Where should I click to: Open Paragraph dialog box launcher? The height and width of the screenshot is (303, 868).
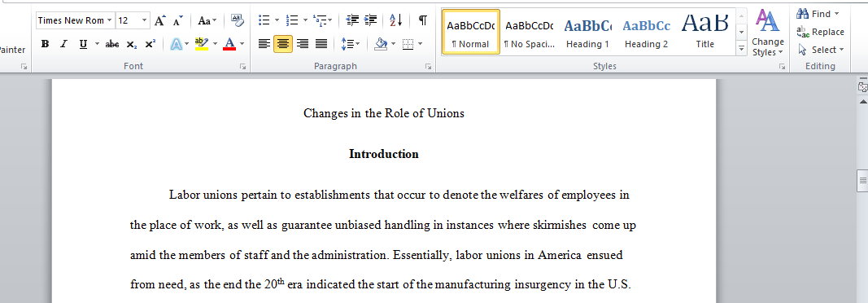point(428,67)
